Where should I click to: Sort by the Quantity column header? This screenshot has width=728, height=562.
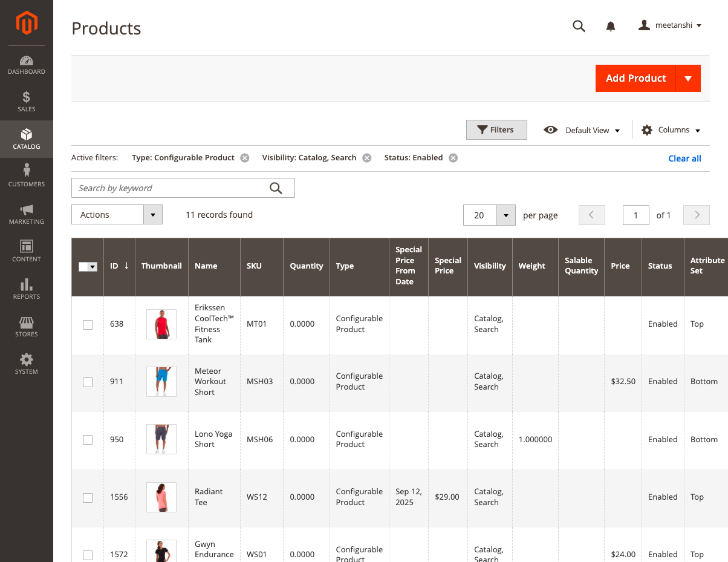tap(307, 266)
